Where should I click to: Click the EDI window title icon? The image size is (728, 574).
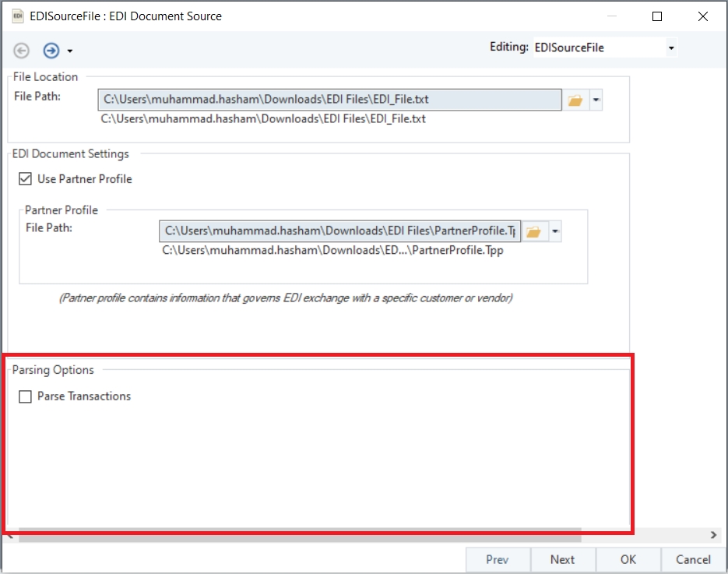coord(18,16)
